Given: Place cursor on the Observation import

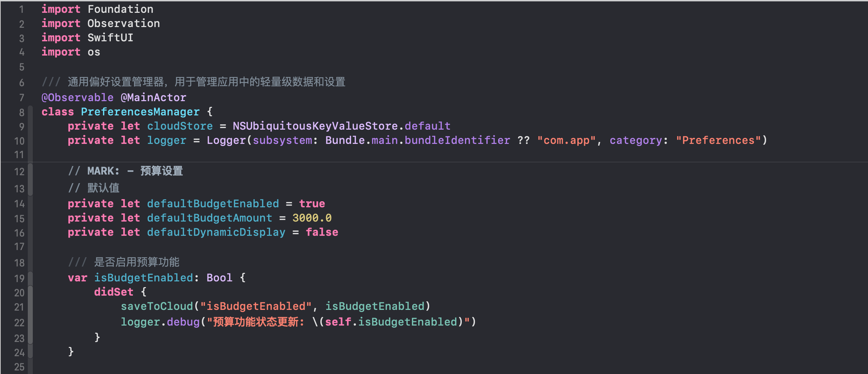Looking at the screenshot, I should (124, 23).
